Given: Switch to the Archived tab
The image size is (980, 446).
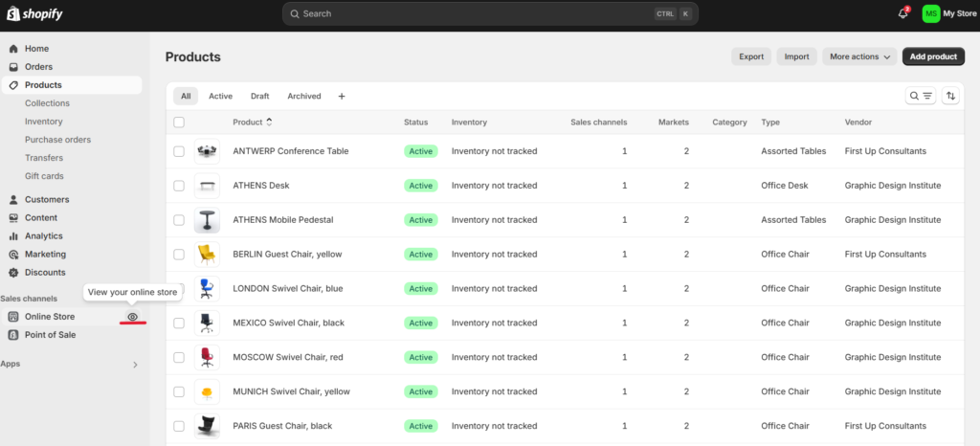Looking at the screenshot, I should pos(304,97).
